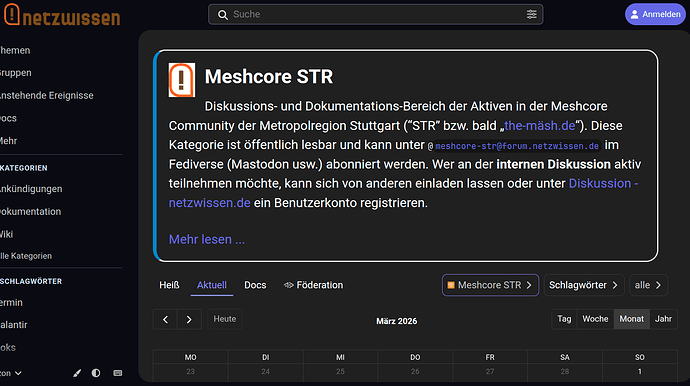Screen dimensions: 690x386
Task: Open Alle Kategorien in the sidebar
Action: coord(26,256)
